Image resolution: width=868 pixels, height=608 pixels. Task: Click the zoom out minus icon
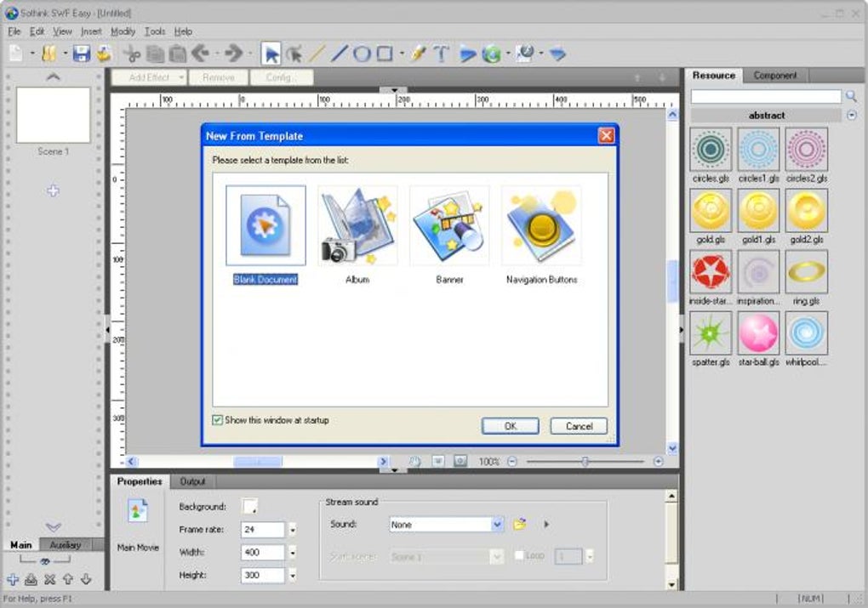tap(512, 462)
